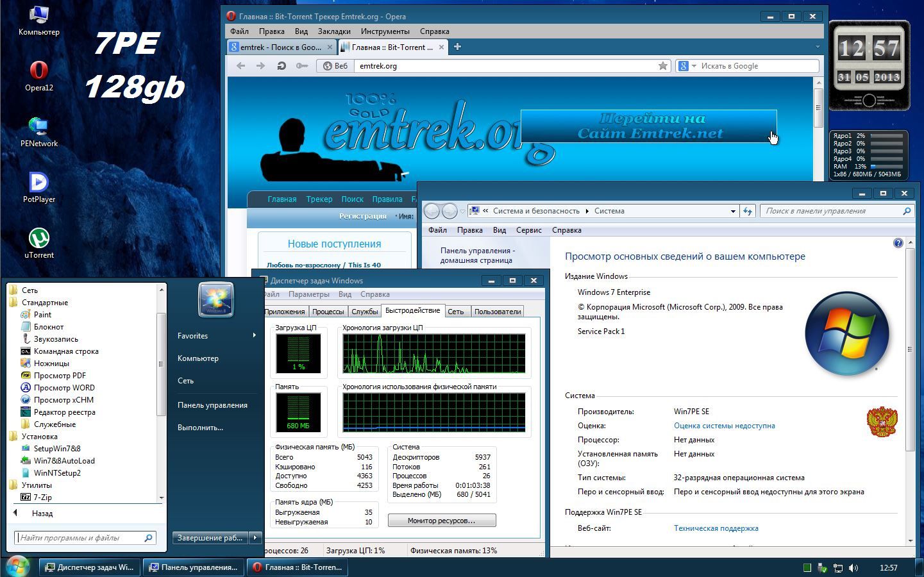Click the Найти программы и файлы search box
Viewport: 924px width, 577px height.
point(85,538)
